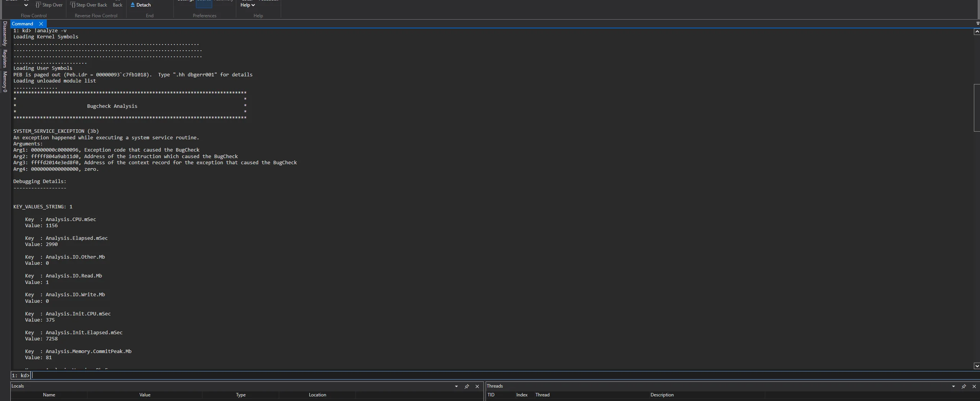The image size is (980, 401).
Task: Click the Loading Kernel Symbols line
Action: [x=46, y=37]
